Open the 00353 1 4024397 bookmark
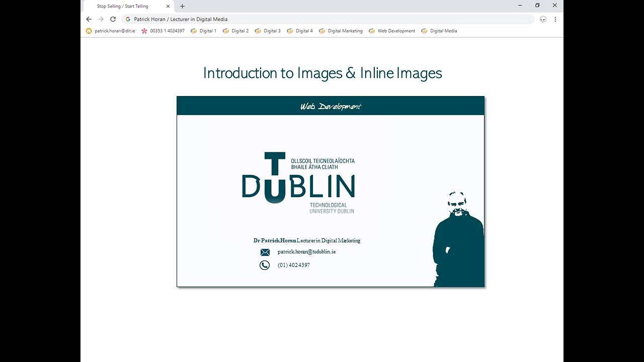This screenshot has height=362, width=644. (163, 31)
